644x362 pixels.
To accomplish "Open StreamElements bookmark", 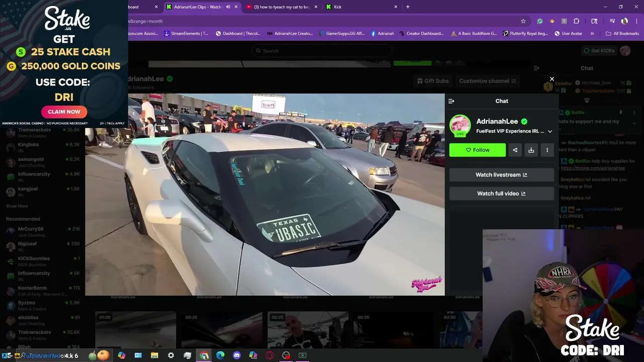I will point(186,34).
